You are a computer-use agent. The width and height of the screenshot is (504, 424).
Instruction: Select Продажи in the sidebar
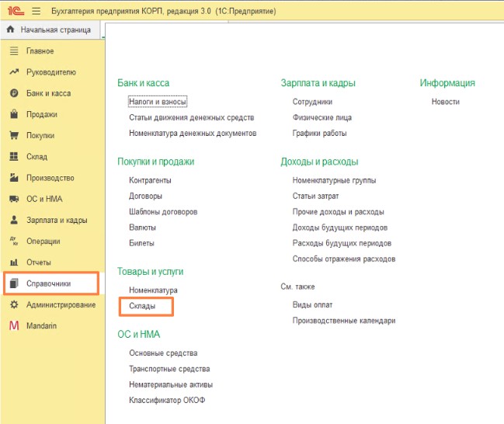pos(42,114)
